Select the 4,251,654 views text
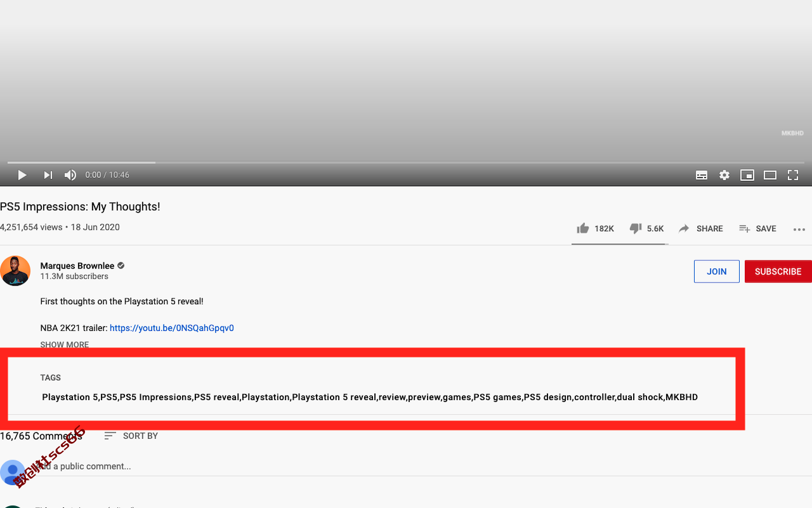The height and width of the screenshot is (508, 812). point(31,227)
